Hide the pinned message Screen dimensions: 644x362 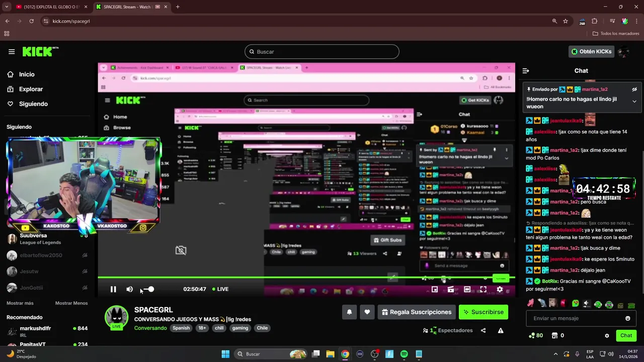[634, 89]
